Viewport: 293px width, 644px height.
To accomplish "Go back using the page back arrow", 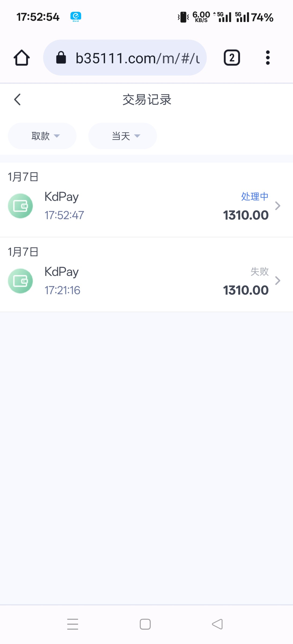I will click(17, 100).
